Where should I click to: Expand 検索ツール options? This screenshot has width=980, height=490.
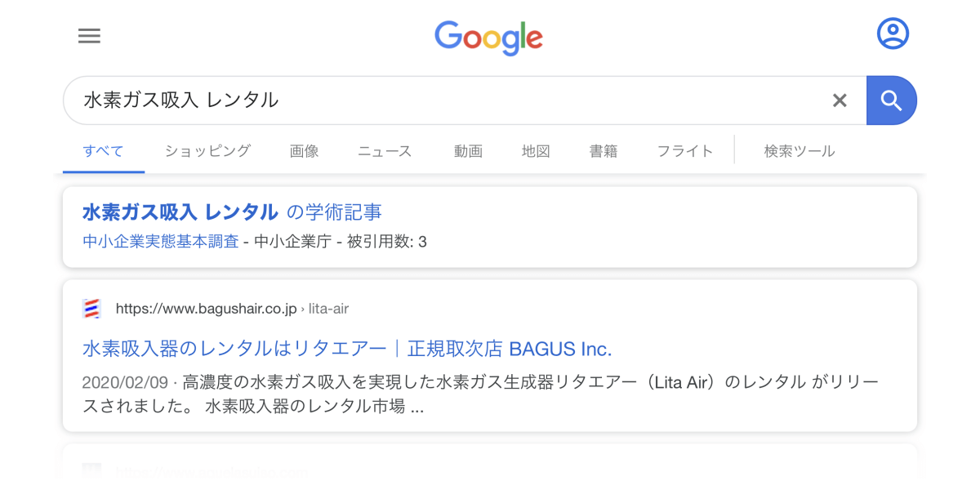(x=800, y=151)
